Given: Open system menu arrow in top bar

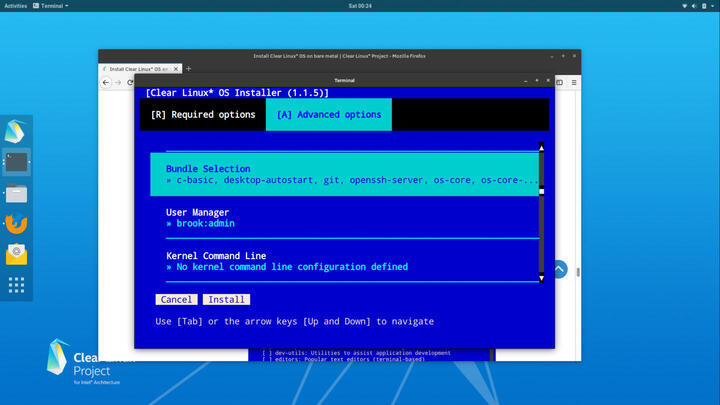Looking at the screenshot, I should [x=712, y=6].
